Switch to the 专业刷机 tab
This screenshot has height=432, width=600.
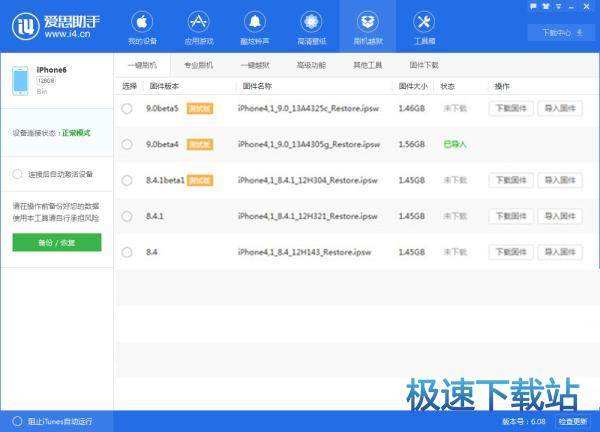pos(198,65)
